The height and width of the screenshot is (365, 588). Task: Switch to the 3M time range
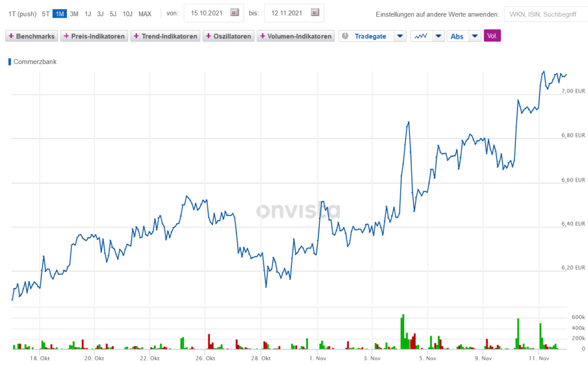click(x=74, y=14)
